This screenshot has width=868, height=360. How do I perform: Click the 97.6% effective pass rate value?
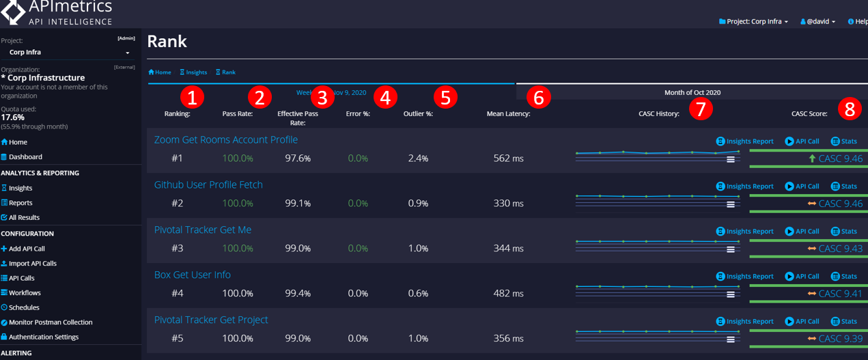(298, 158)
